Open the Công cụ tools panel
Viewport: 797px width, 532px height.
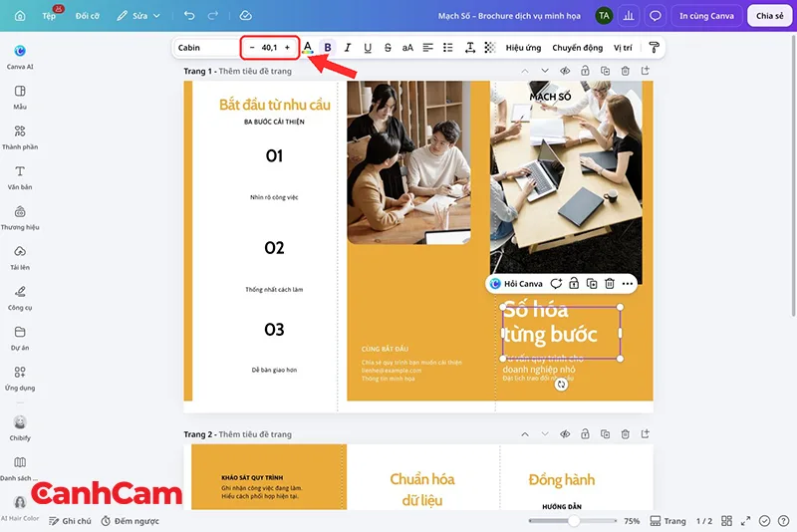click(x=20, y=297)
